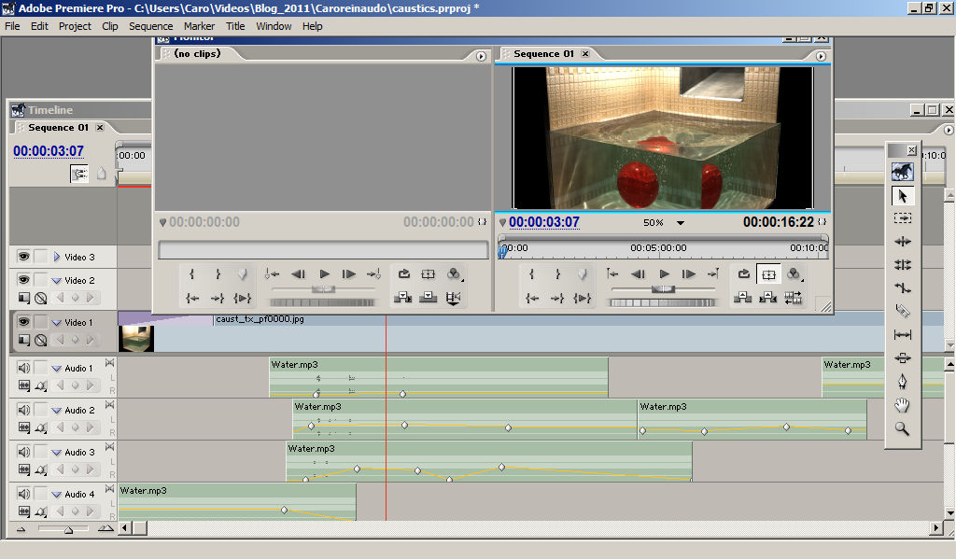The height and width of the screenshot is (560, 956).
Task: Collapse Video 1 track
Action: [x=57, y=323]
